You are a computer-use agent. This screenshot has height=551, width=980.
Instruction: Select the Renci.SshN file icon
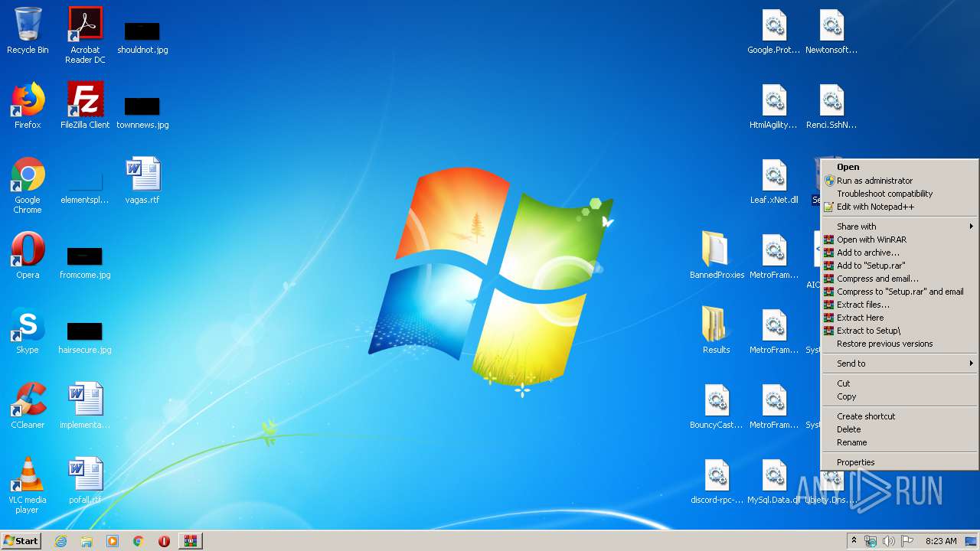[x=831, y=106]
